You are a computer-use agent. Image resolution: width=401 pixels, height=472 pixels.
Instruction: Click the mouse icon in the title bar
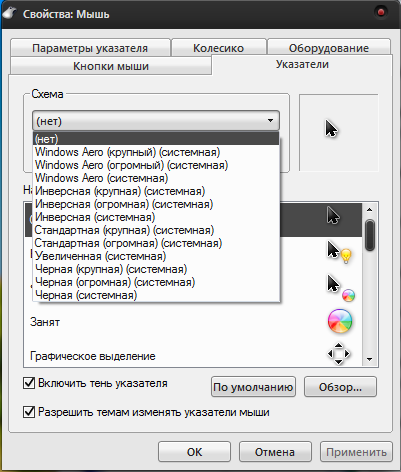coord(9,13)
